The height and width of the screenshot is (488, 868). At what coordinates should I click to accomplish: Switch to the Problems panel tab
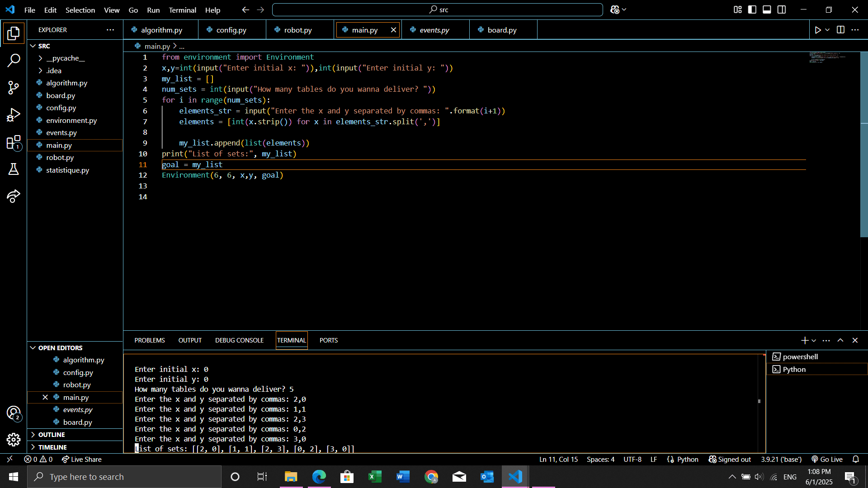coord(150,340)
